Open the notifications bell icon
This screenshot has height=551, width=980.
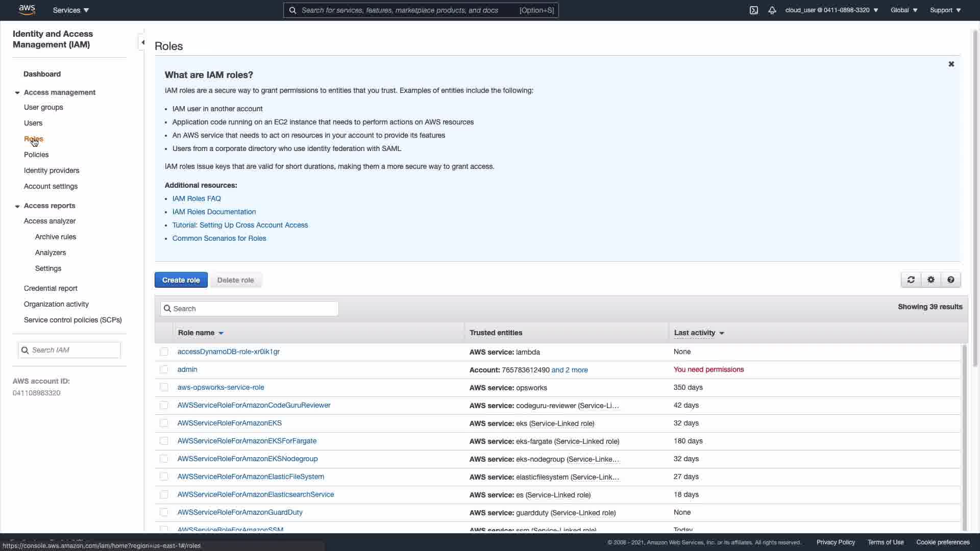pos(772,10)
